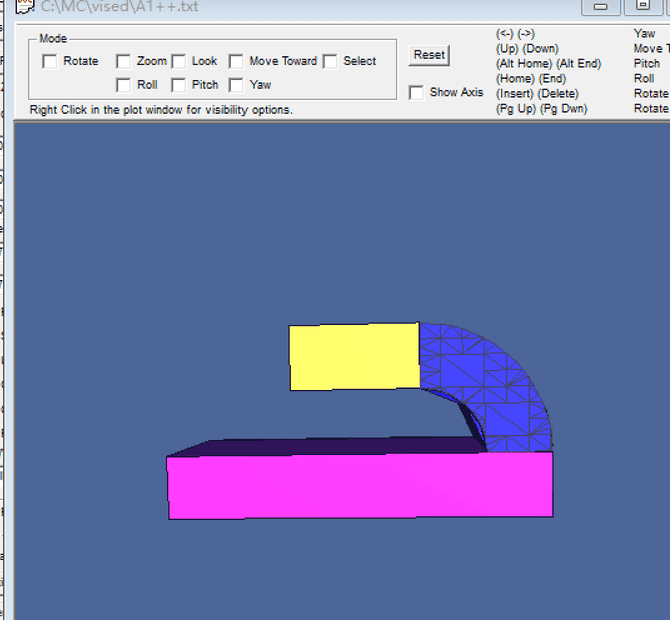Click the (Pg Up) (Pg Dwn) shortcut label
The height and width of the screenshot is (620, 670).
coord(541,109)
